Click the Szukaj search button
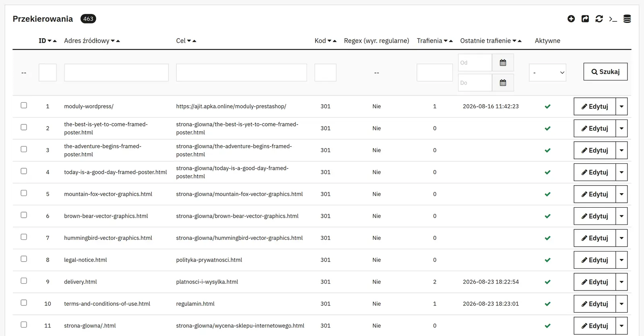This screenshot has height=336, width=644. pos(605,72)
